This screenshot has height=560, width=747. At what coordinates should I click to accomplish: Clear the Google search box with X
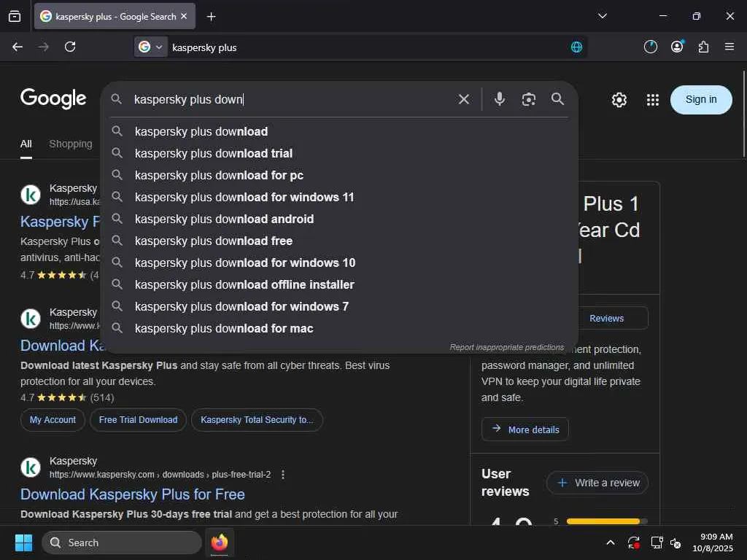click(x=463, y=99)
